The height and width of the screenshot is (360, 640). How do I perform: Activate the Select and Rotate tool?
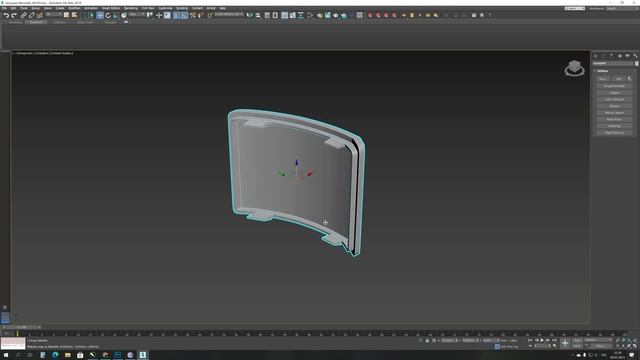(x=108, y=15)
